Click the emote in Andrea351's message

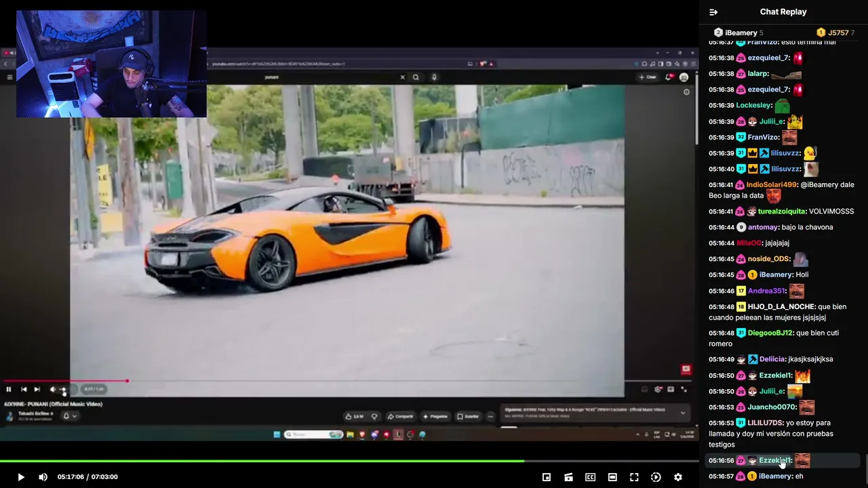point(796,291)
